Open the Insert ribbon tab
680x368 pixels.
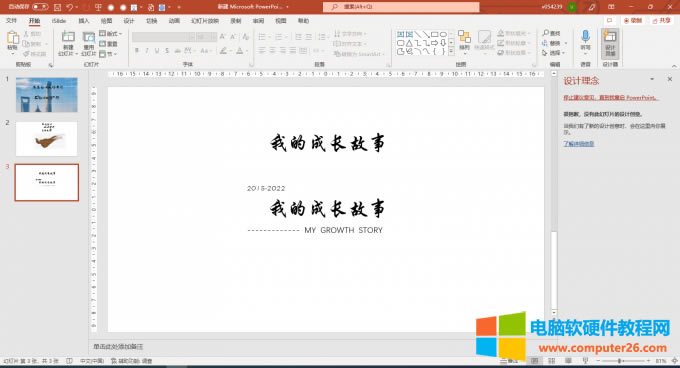(x=84, y=20)
